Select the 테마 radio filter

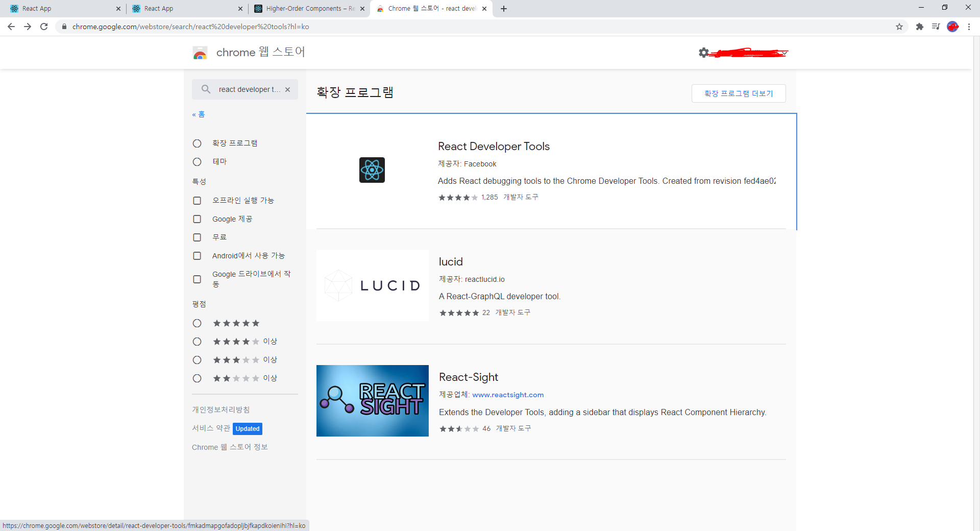[197, 162]
